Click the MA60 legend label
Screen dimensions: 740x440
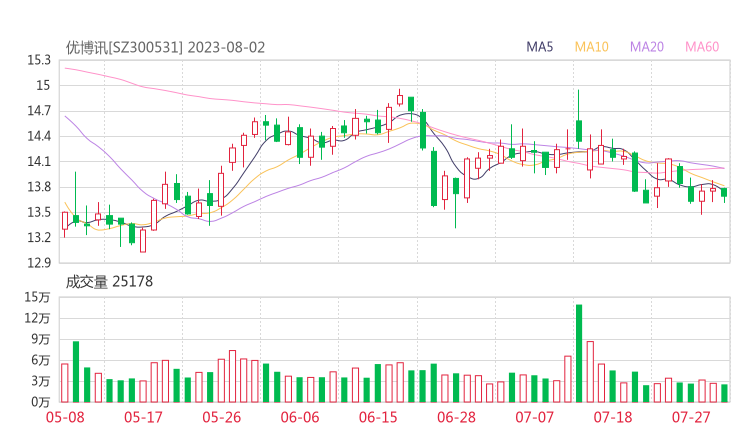pyautogui.click(x=702, y=47)
